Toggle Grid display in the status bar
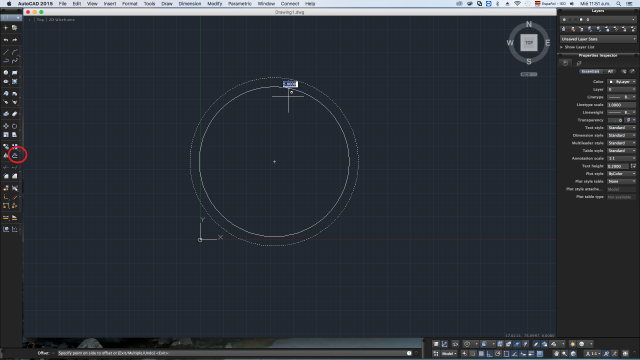Viewport: 640px width, 360px height. click(481, 353)
